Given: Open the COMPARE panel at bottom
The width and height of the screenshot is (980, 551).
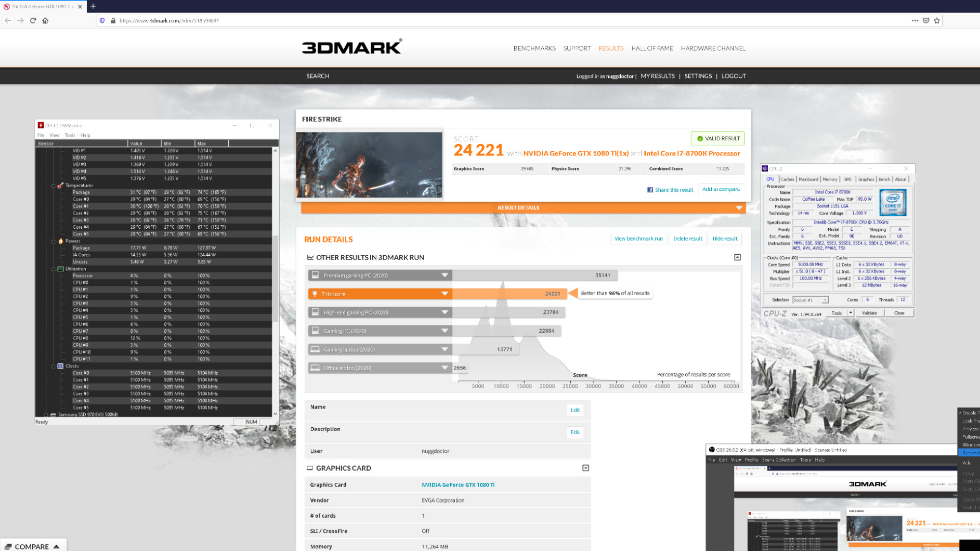Looking at the screenshot, I should tap(32, 546).
